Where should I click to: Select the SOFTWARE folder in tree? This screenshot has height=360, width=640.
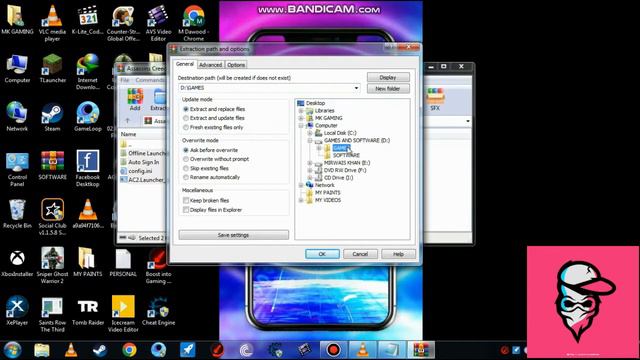tap(346, 156)
